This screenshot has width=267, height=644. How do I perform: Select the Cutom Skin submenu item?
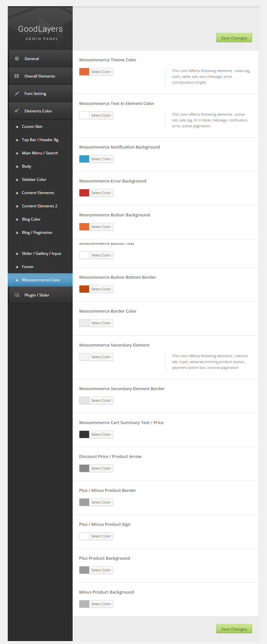[x=40, y=127]
